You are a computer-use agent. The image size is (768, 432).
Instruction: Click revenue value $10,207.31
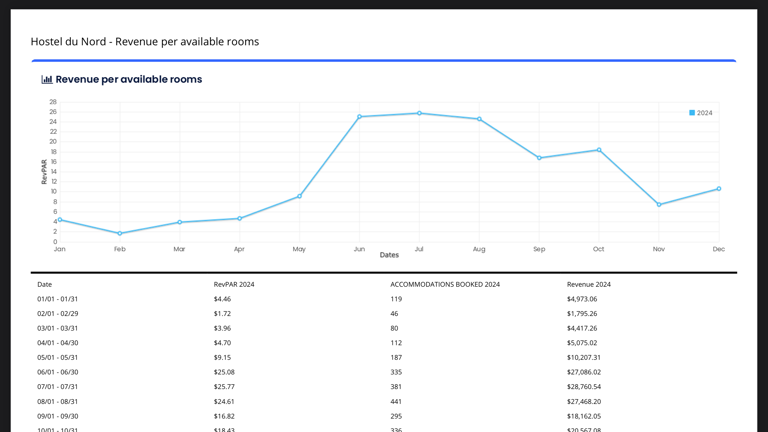[584, 358]
